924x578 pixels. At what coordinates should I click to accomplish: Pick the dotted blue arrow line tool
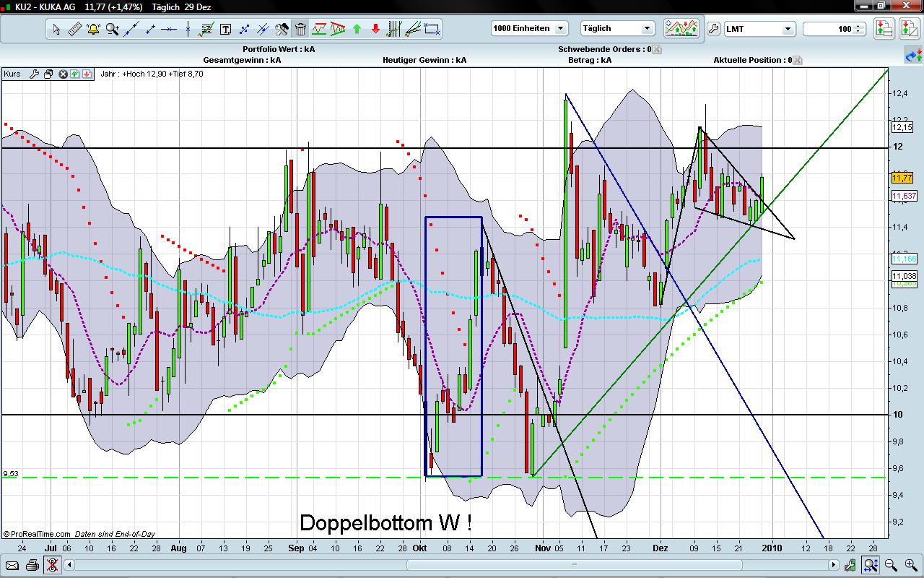[x=244, y=29]
